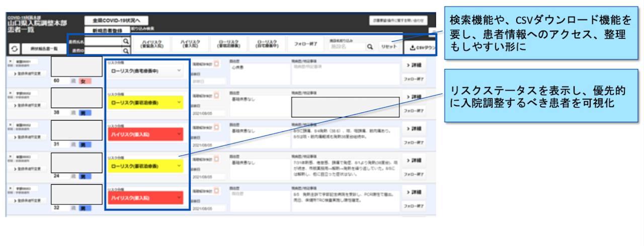Click the x icon on the age-32 patient row
The image size is (644, 246).
[x=11, y=188]
